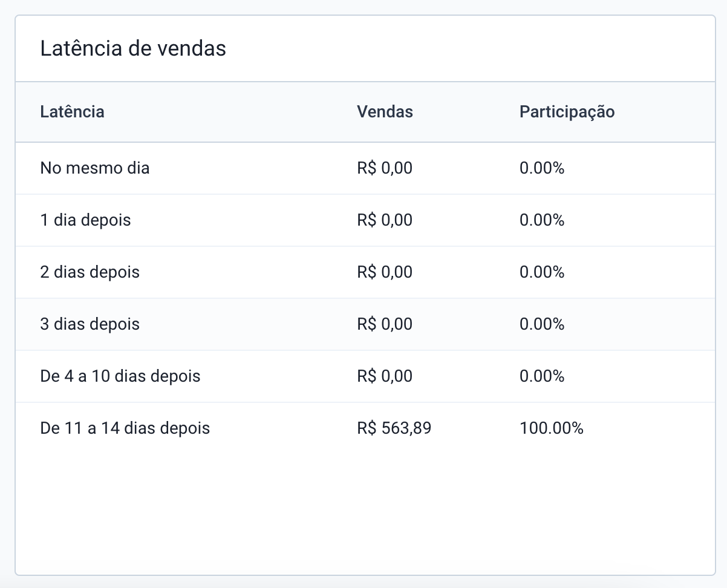Click participation percentage for "De 4 a 10 dias depois"

click(x=541, y=376)
